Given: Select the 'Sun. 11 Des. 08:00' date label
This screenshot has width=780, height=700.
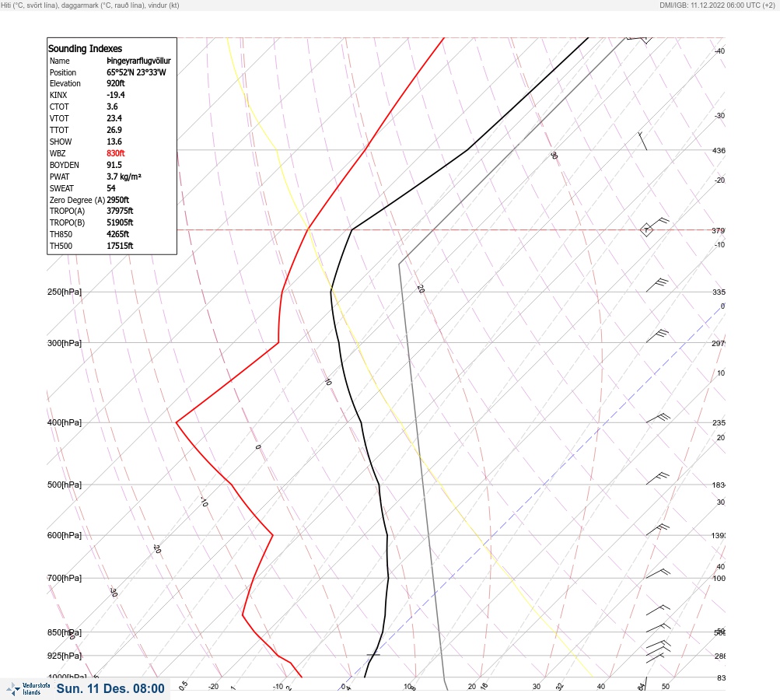Looking at the screenshot, I should [110, 688].
